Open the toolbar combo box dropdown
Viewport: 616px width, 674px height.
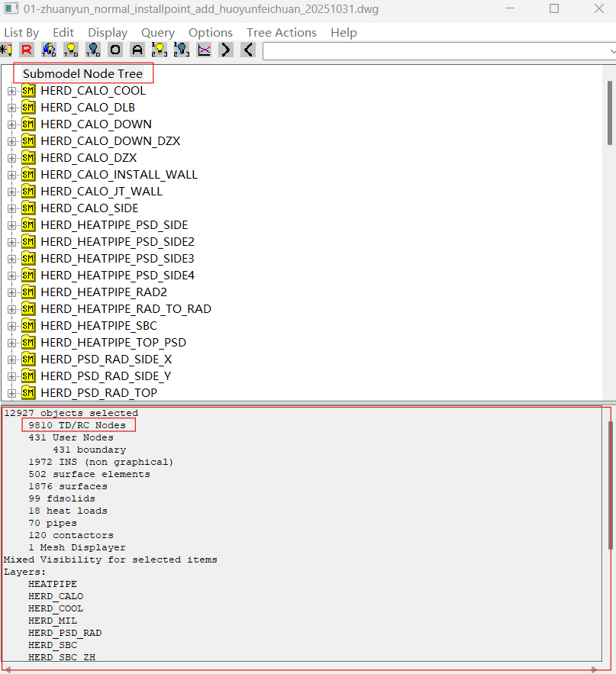click(x=611, y=50)
